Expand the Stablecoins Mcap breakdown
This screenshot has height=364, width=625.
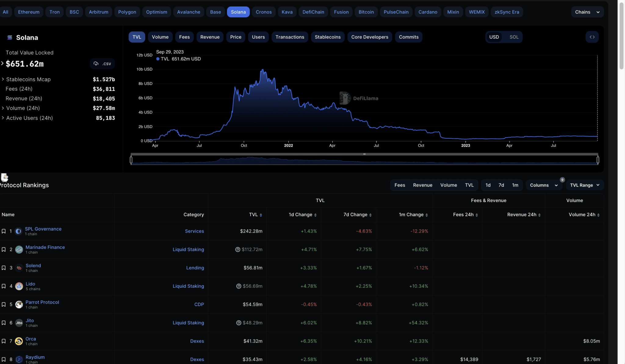(3, 79)
